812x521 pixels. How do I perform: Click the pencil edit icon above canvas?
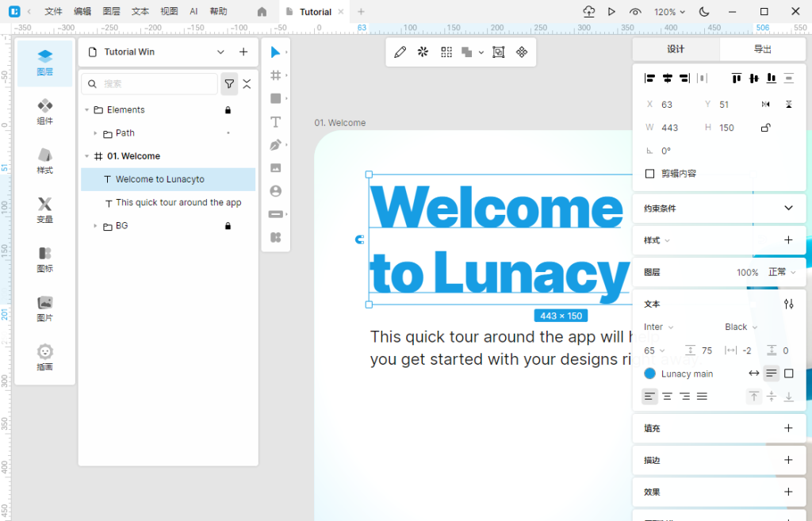tap(400, 52)
